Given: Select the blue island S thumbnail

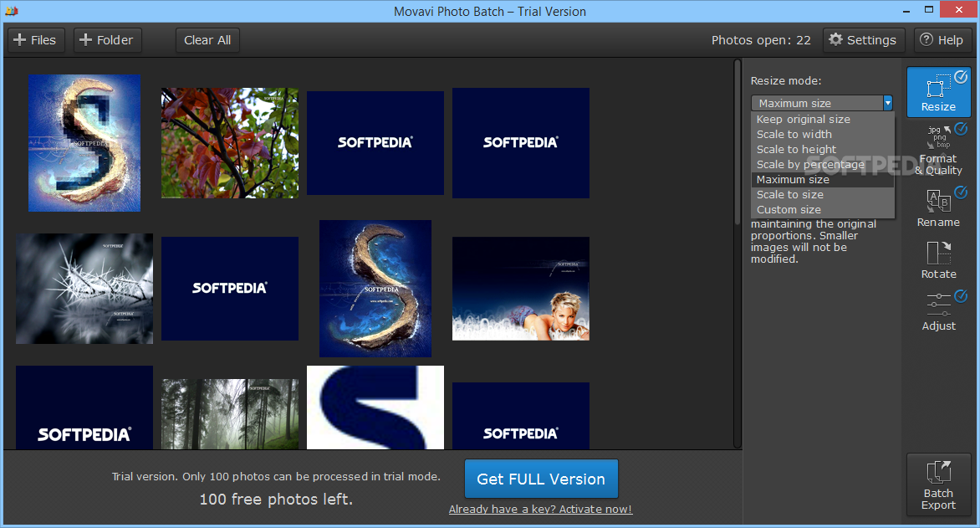Looking at the screenshot, I should (x=375, y=289).
